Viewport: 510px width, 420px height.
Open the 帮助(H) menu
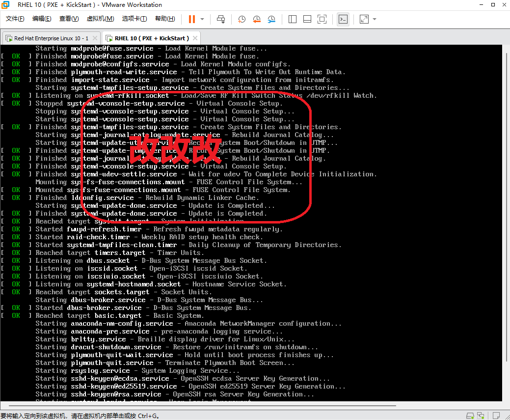pyautogui.click(x=165, y=19)
